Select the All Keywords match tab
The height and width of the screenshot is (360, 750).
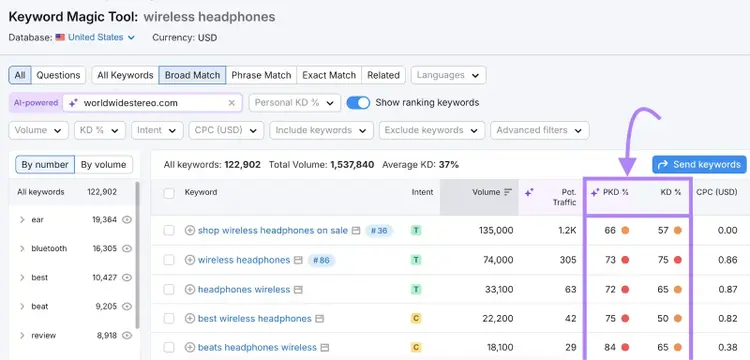click(125, 75)
